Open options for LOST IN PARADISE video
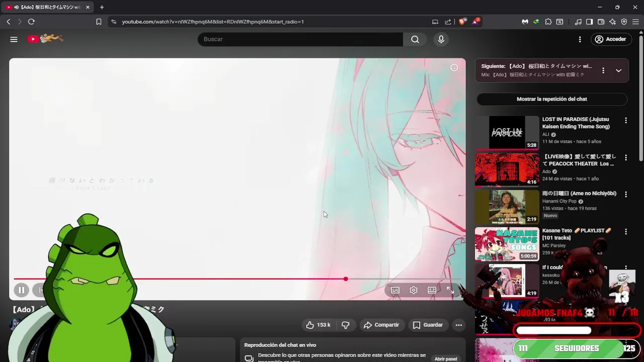Image resolution: width=644 pixels, height=362 pixels. [x=626, y=120]
